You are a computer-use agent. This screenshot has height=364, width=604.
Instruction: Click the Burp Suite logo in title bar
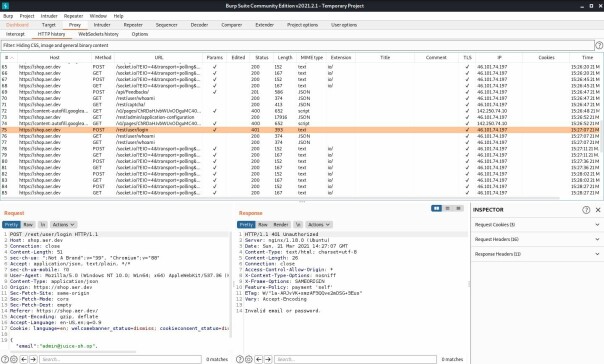[x=5, y=5]
